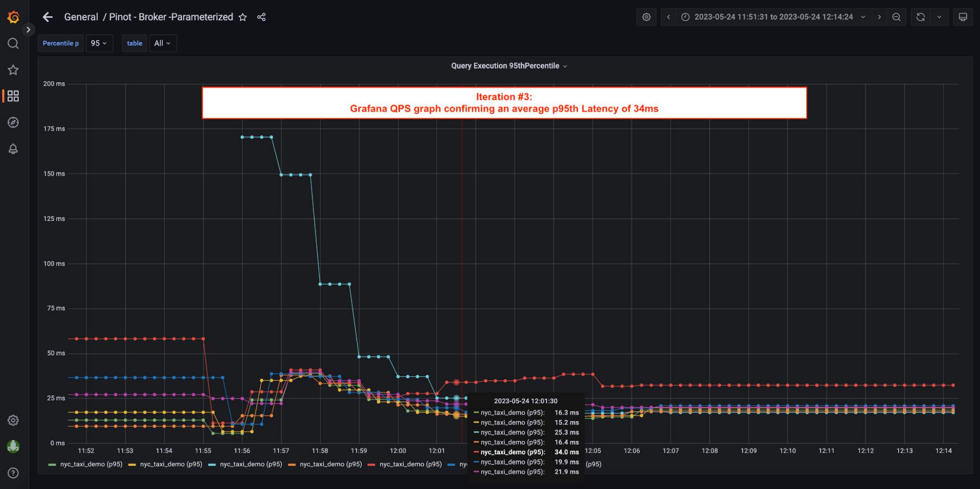Open the Grafana home logo
980x489 pixels.
click(x=13, y=17)
